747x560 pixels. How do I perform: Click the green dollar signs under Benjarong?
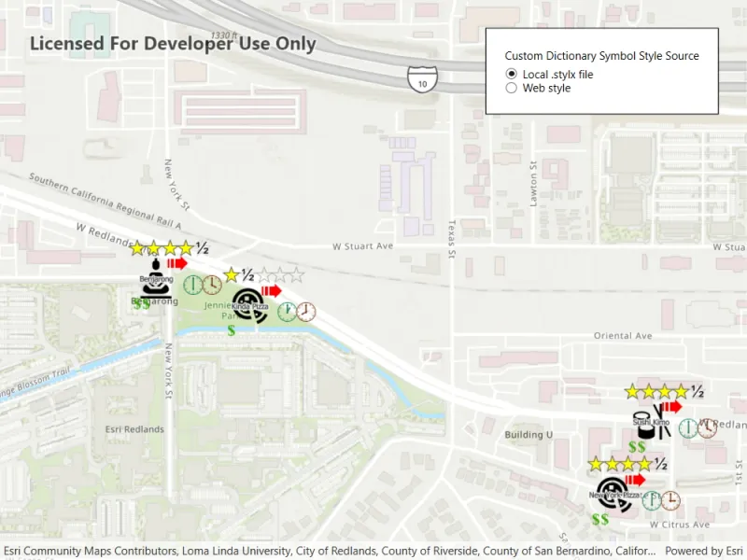(142, 304)
